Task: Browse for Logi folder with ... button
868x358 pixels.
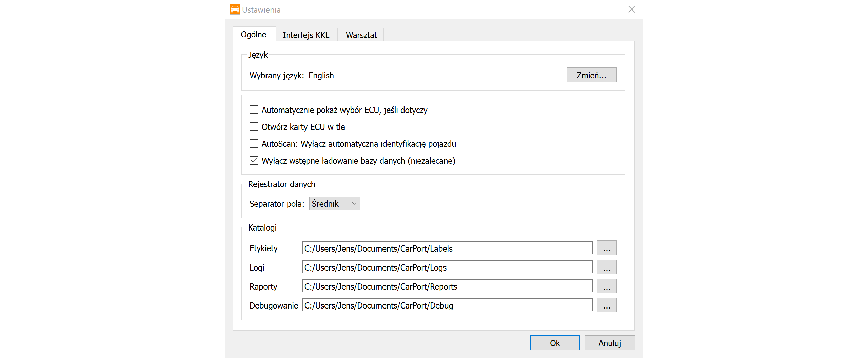Action: coord(606,267)
